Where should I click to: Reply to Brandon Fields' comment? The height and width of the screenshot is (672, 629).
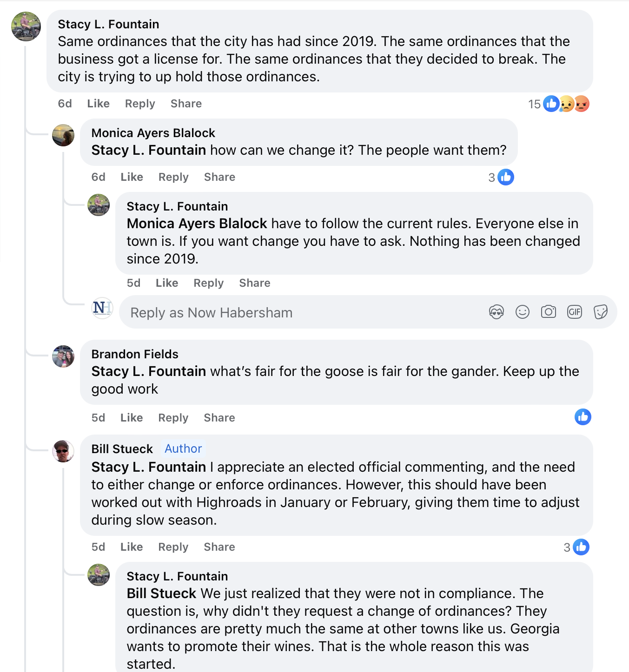point(173,418)
